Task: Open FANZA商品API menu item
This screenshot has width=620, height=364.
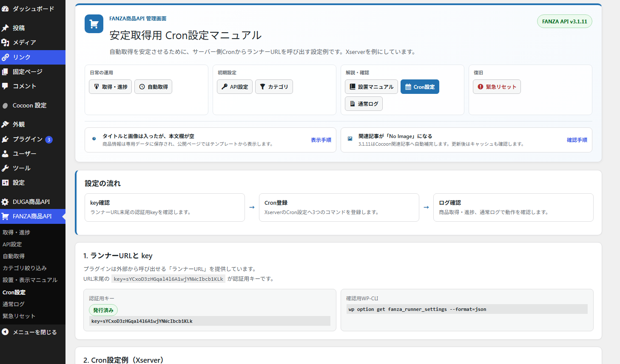Action: tap(33, 216)
